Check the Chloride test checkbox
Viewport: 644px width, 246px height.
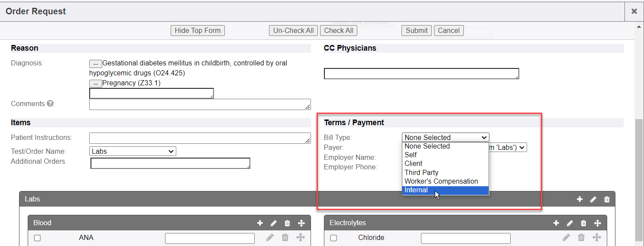click(333, 238)
